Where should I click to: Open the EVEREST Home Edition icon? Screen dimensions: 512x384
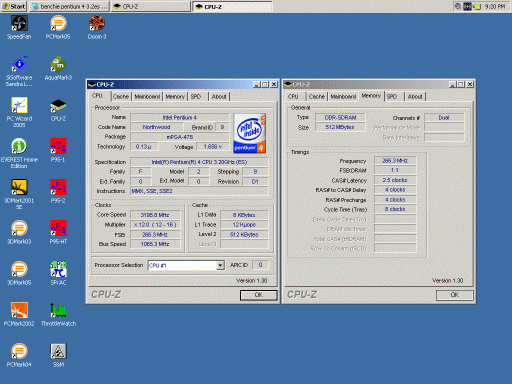[x=19, y=153]
